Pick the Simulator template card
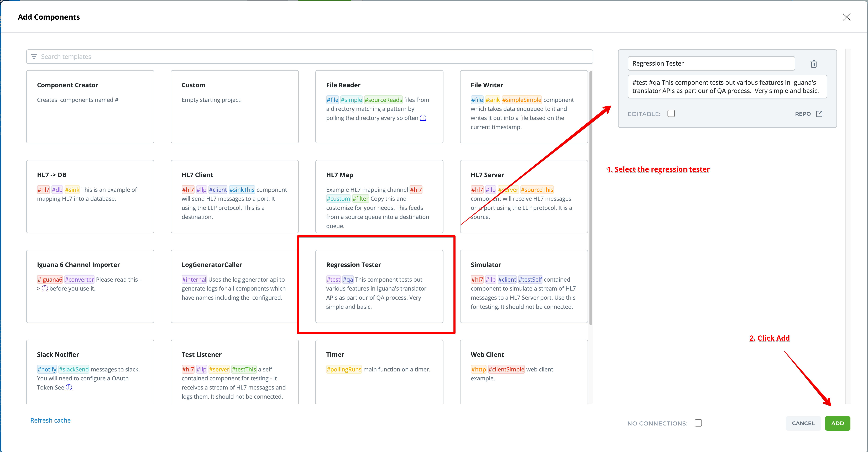 coord(524,286)
